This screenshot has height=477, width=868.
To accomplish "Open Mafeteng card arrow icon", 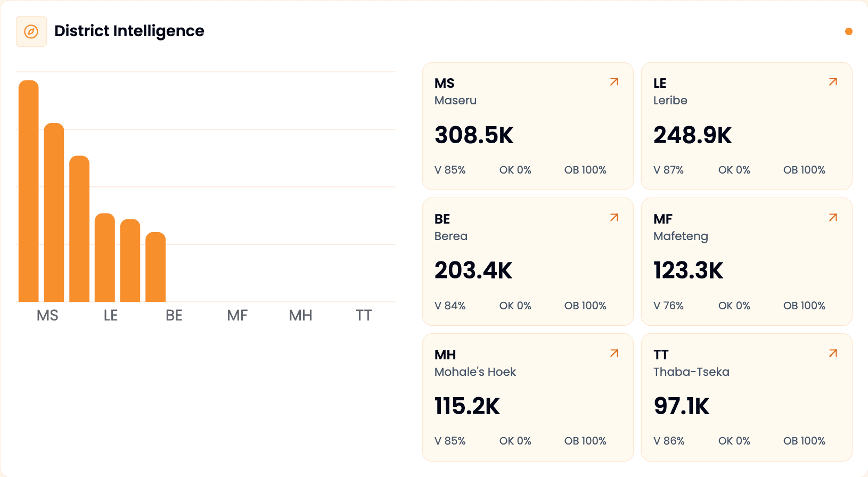I will pyautogui.click(x=833, y=218).
